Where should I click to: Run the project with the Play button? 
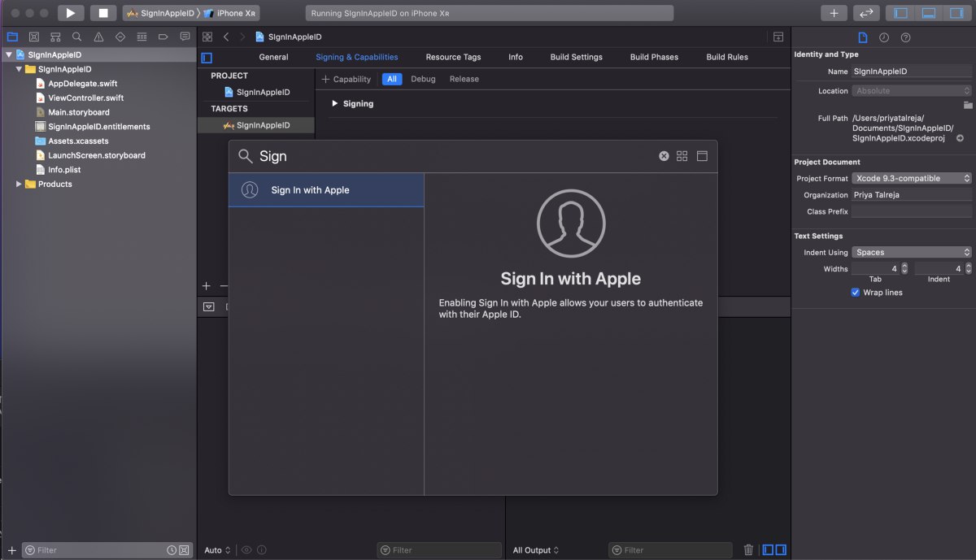(x=71, y=13)
